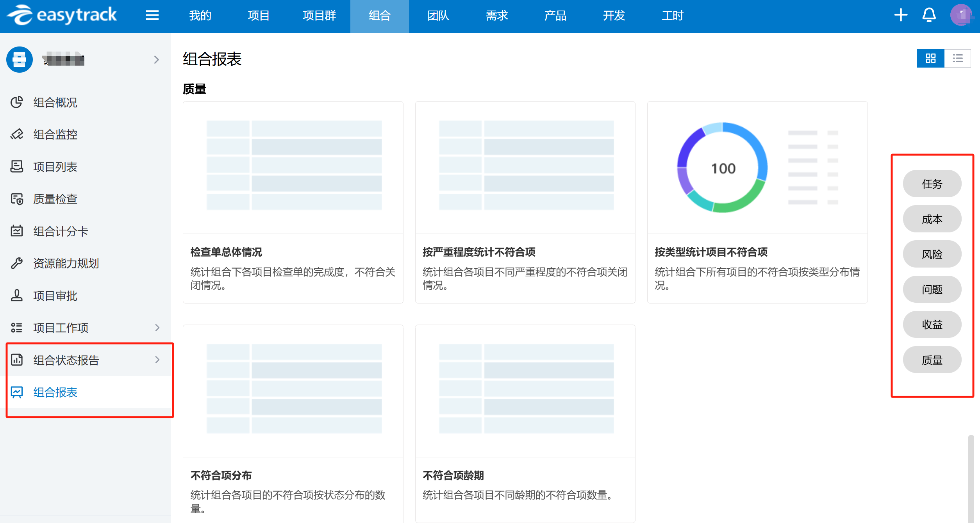Select the 风险 filter button
This screenshot has width=980, height=523.
932,254
